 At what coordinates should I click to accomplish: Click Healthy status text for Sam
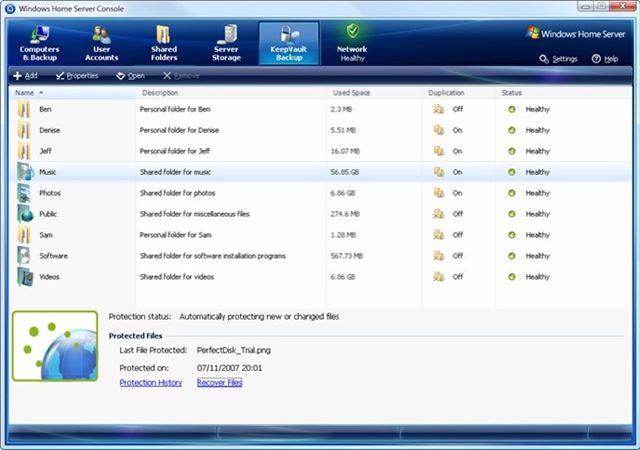538,235
